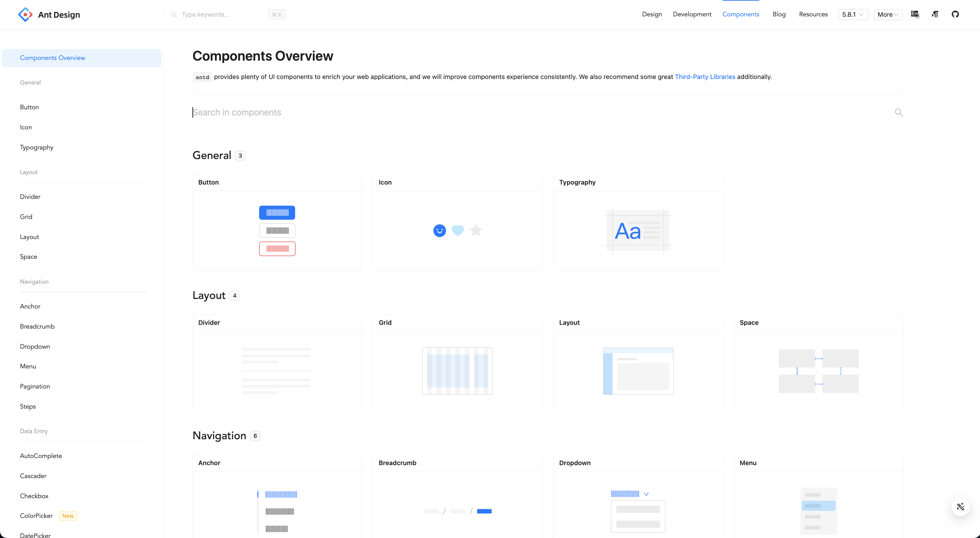Open the Grid component card
This screenshot has height=538, width=980.
[x=457, y=363]
